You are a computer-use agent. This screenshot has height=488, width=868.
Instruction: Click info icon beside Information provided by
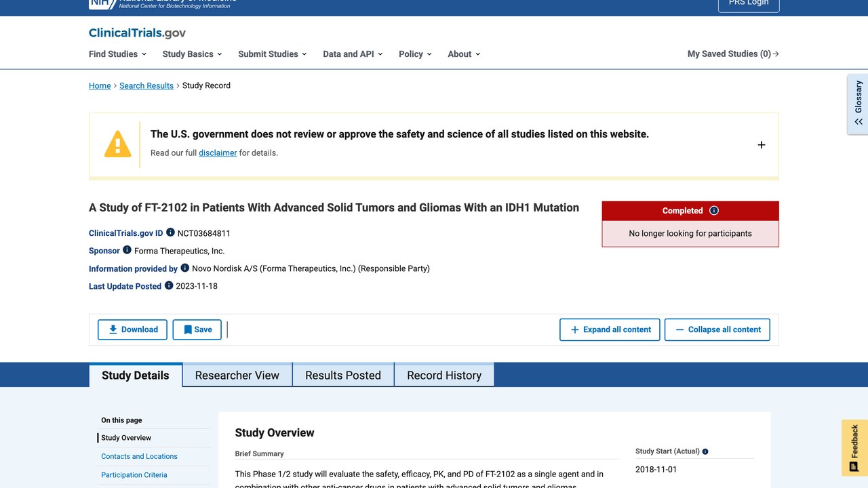(x=184, y=268)
